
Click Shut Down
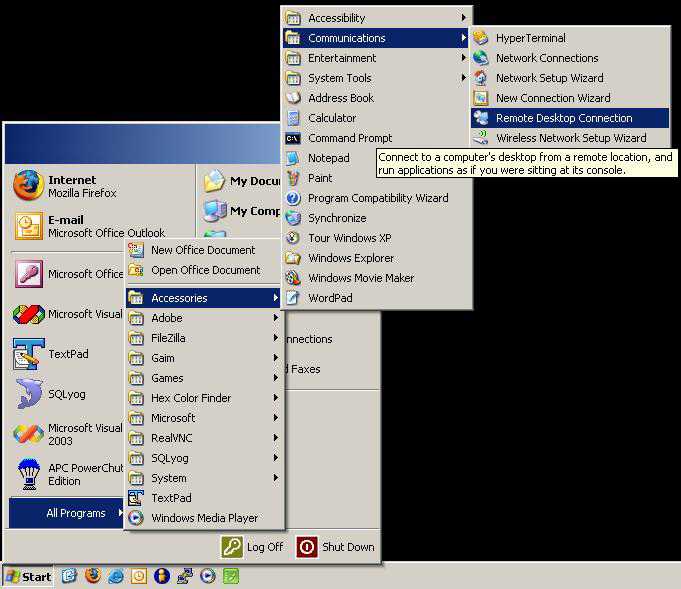(336, 547)
